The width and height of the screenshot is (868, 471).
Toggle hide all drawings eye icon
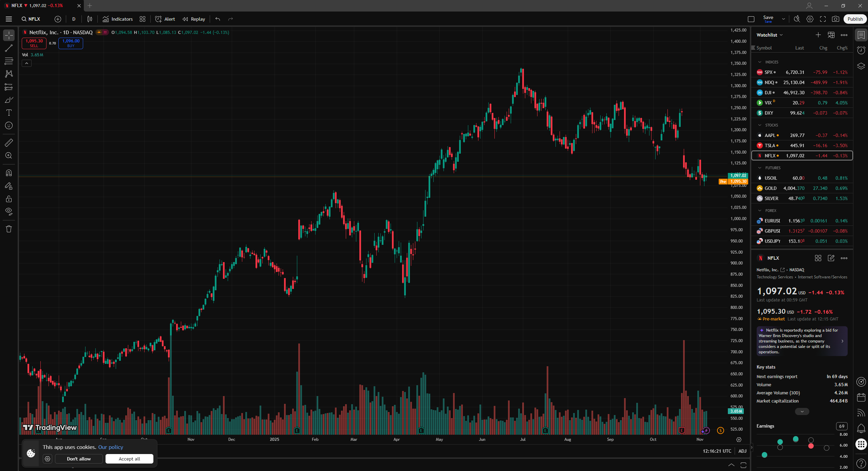point(9,212)
